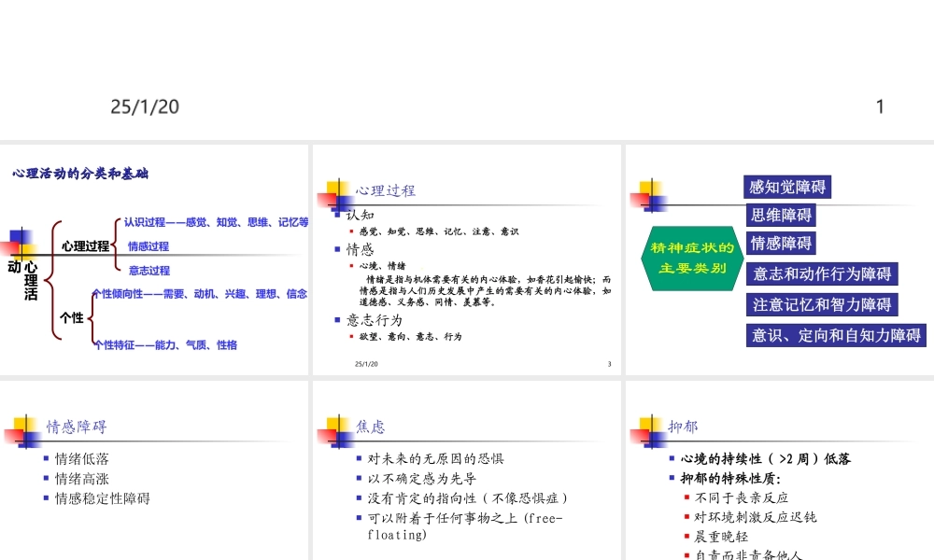Click the 对未来的无原因的恐惧 bullet
Viewport: 934px width, 560px height.
point(435,459)
